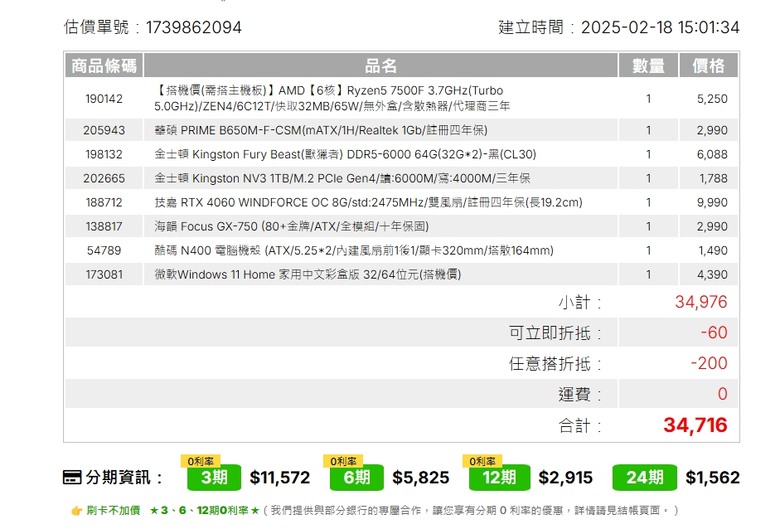Select the 24期 installment button
Screen dimensions: 780x529
644,477
